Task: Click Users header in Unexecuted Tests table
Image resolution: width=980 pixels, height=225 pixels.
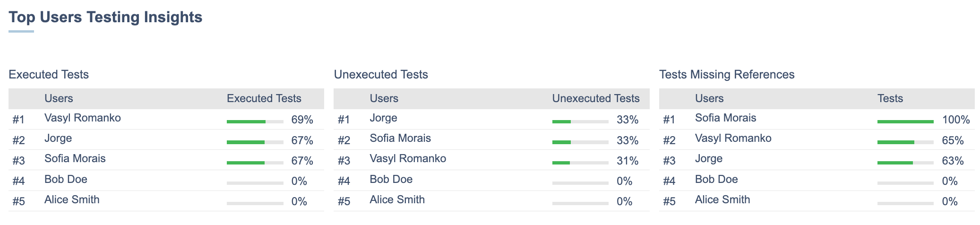Action: pos(384,98)
